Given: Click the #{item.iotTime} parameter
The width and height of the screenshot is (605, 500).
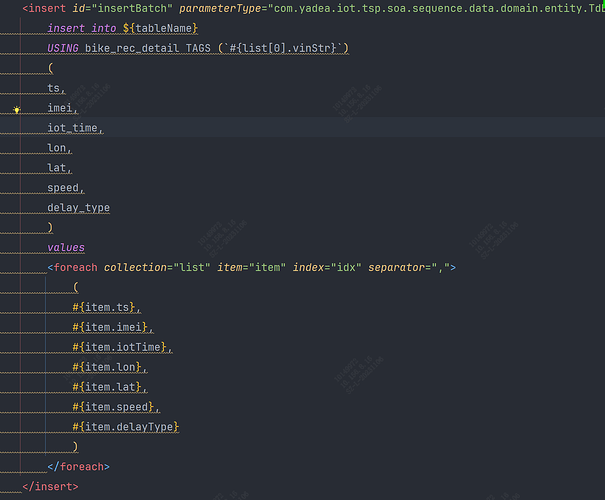Looking at the screenshot, I should point(122,347).
